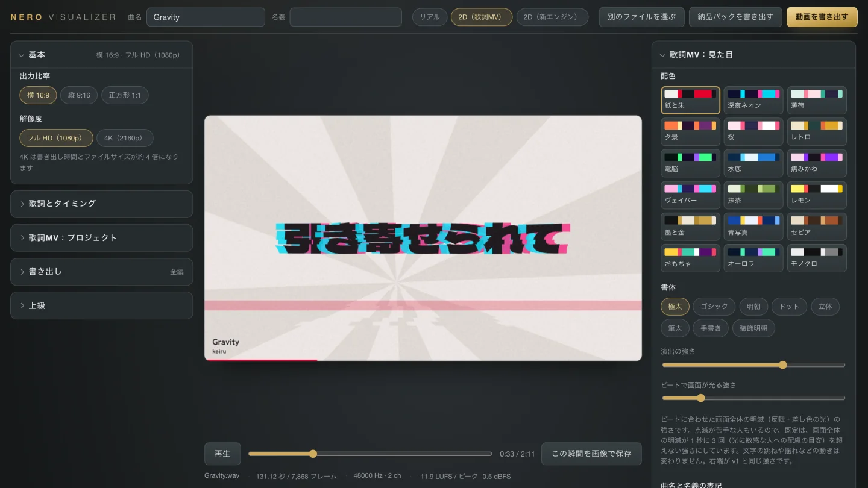Set output ratio to 正方形 1:1
This screenshot has width=868, height=488.
(x=125, y=95)
